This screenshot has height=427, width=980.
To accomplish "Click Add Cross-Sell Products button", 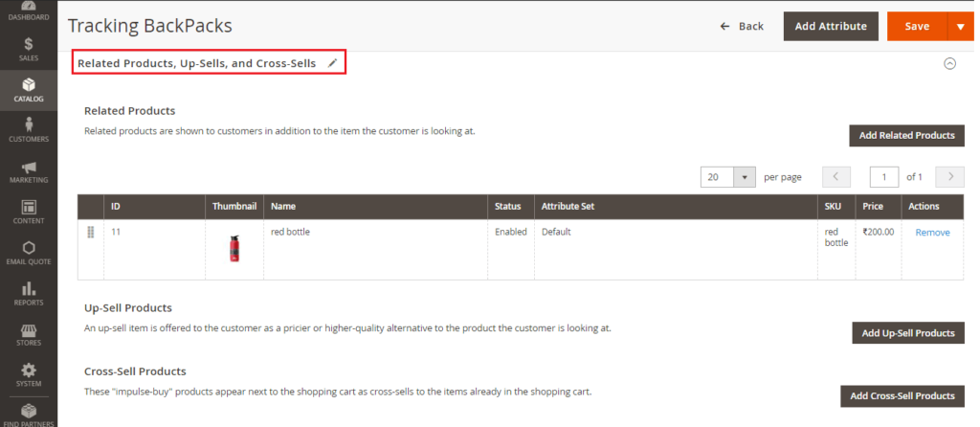I will click(902, 395).
